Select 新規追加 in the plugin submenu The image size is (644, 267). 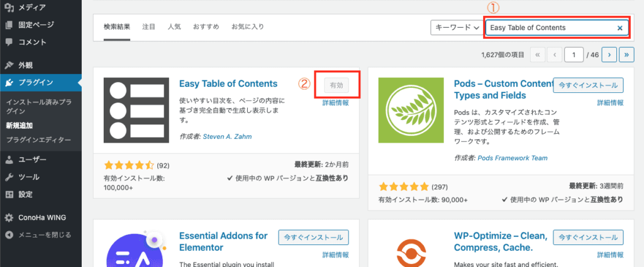coord(19,126)
